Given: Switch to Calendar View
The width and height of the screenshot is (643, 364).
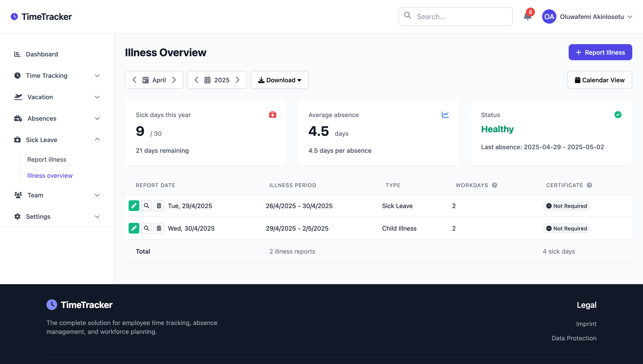Looking at the screenshot, I should pos(600,80).
